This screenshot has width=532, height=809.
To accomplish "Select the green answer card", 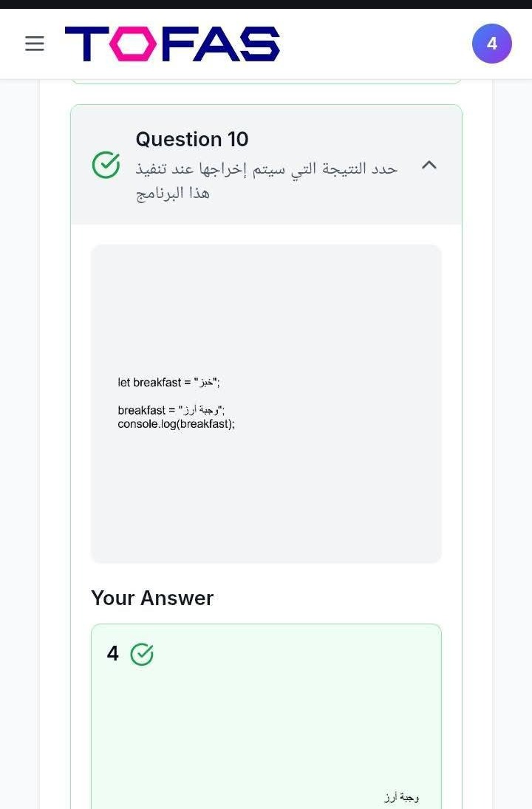I will tap(266, 724).
